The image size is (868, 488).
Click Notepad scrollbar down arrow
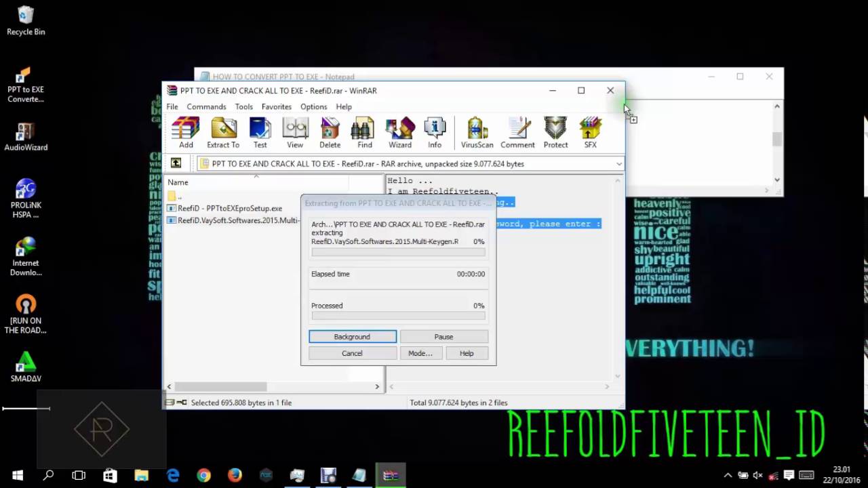tap(777, 180)
